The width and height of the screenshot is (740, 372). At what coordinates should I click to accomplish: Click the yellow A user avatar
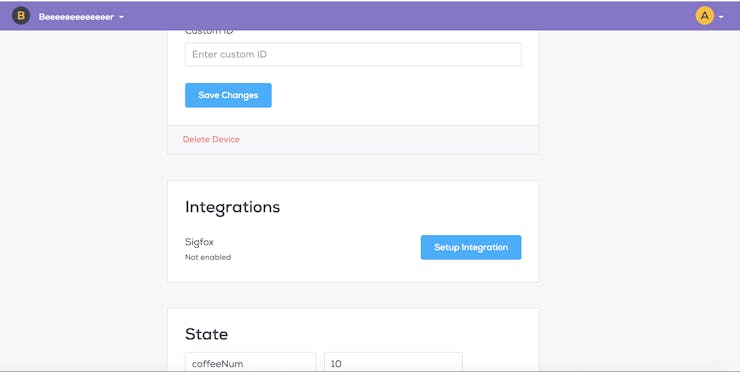704,16
